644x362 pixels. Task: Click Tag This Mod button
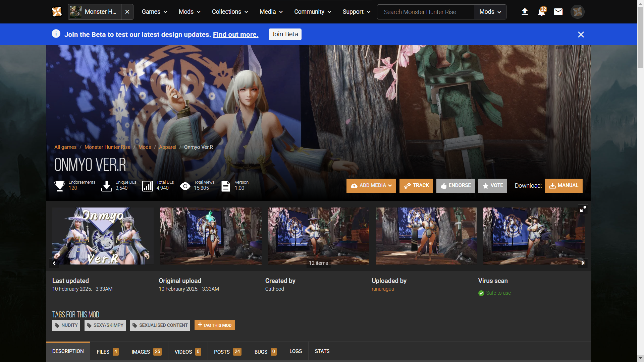click(215, 325)
